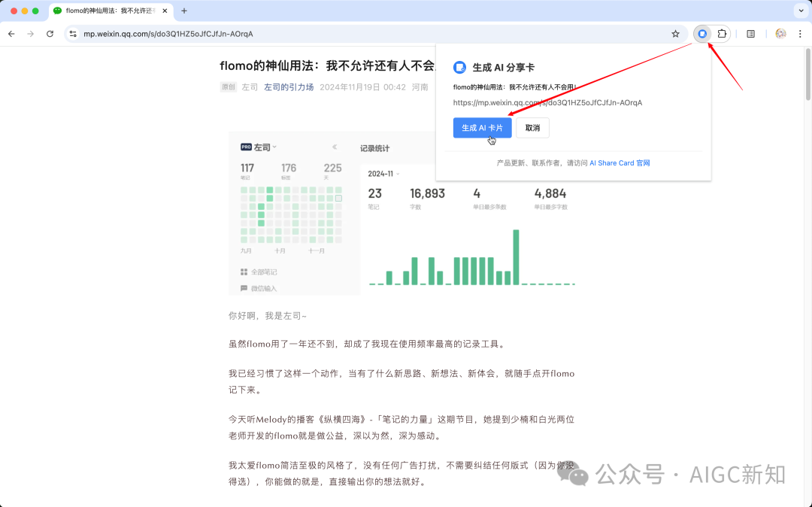Viewport: 812px width, 507px height.
Task: Click the 全部笔记 grid icon item
Action: (259, 272)
